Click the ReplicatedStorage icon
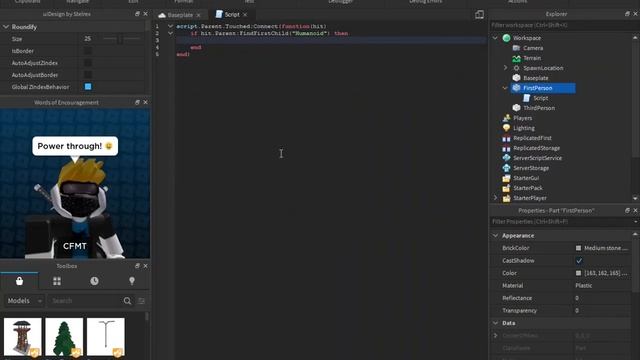The width and height of the screenshot is (640, 360). coord(507,148)
